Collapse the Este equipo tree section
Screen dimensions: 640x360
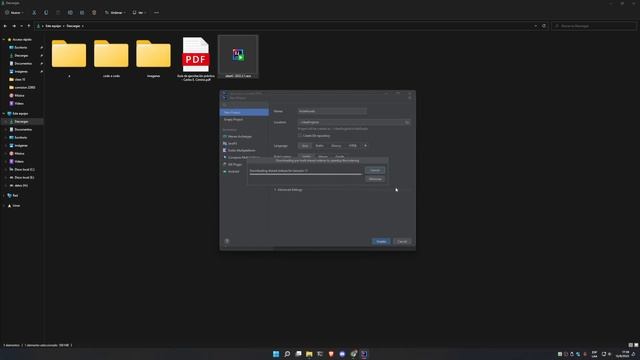[x=4, y=113]
